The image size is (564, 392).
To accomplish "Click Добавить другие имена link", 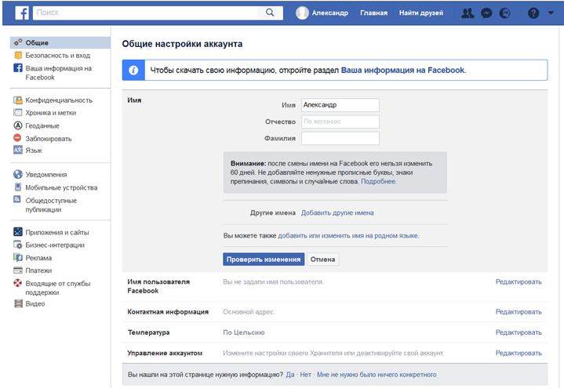I will [x=337, y=213].
